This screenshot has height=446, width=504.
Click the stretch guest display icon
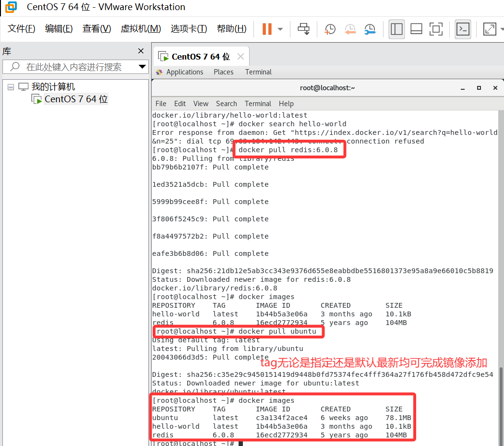[490, 29]
